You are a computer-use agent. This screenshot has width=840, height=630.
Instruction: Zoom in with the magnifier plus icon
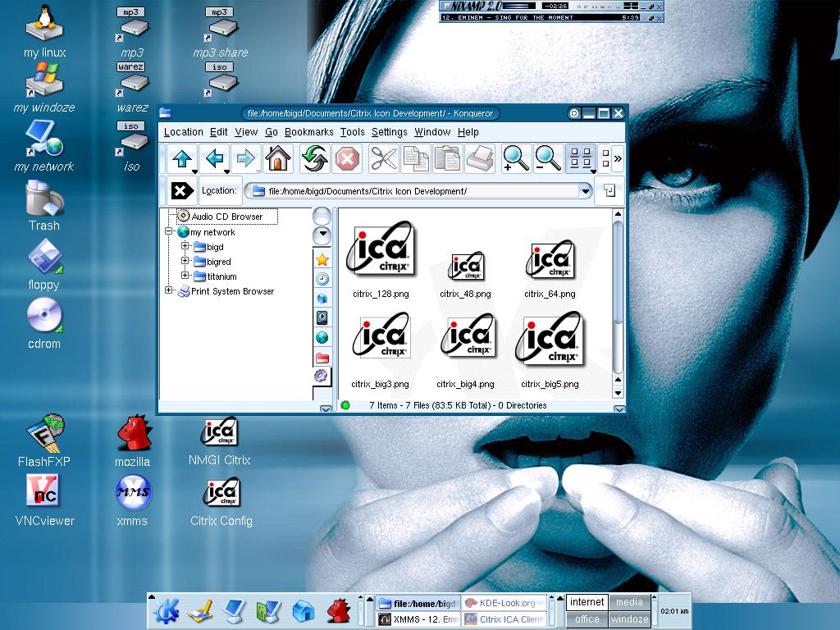516,159
